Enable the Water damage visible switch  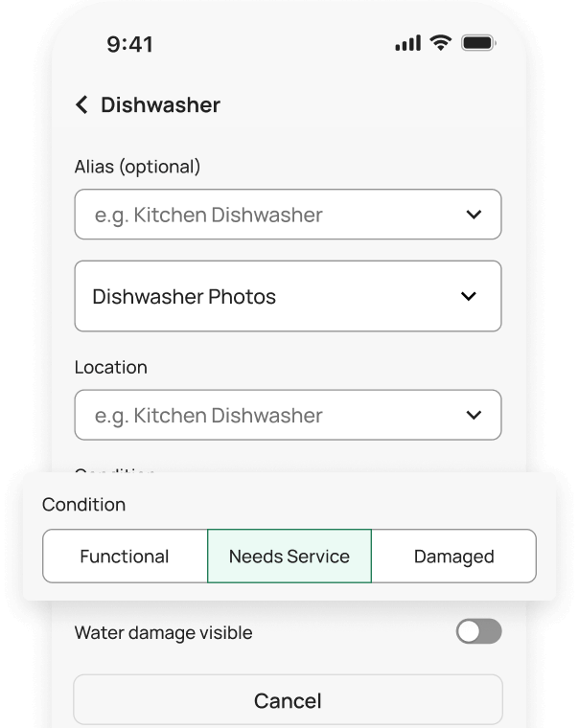[x=479, y=631]
